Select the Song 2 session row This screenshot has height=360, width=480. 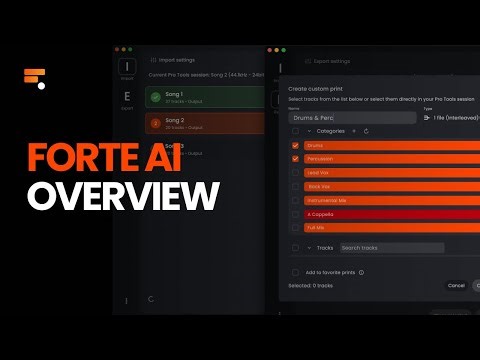coord(205,123)
